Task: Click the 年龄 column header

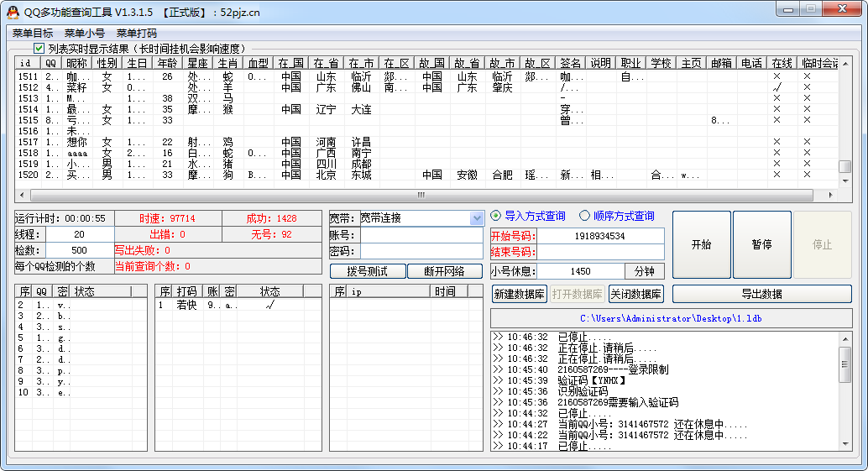Action: tap(167, 63)
